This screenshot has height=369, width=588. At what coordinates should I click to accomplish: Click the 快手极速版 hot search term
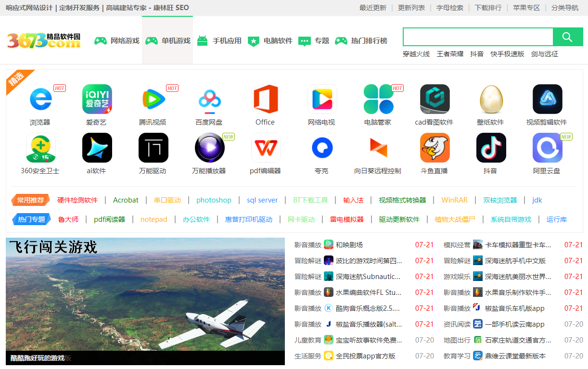pyautogui.click(x=508, y=54)
